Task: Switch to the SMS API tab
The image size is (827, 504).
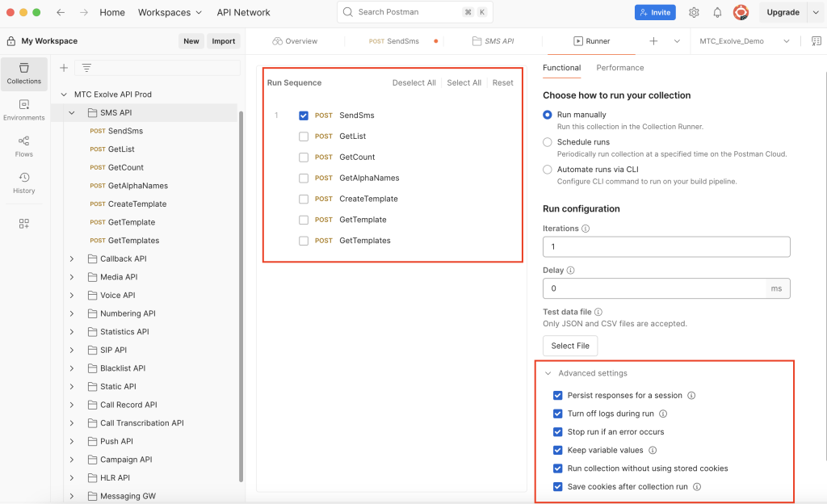Action: tap(493, 41)
